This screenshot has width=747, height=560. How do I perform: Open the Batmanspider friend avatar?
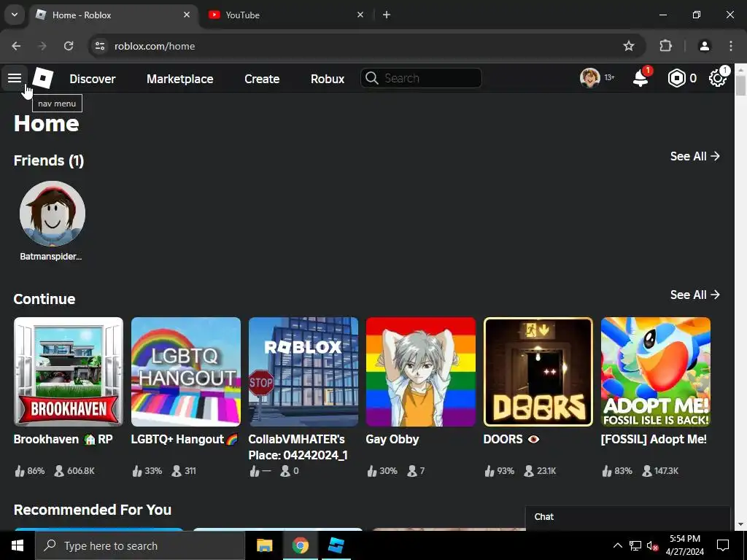coord(53,214)
